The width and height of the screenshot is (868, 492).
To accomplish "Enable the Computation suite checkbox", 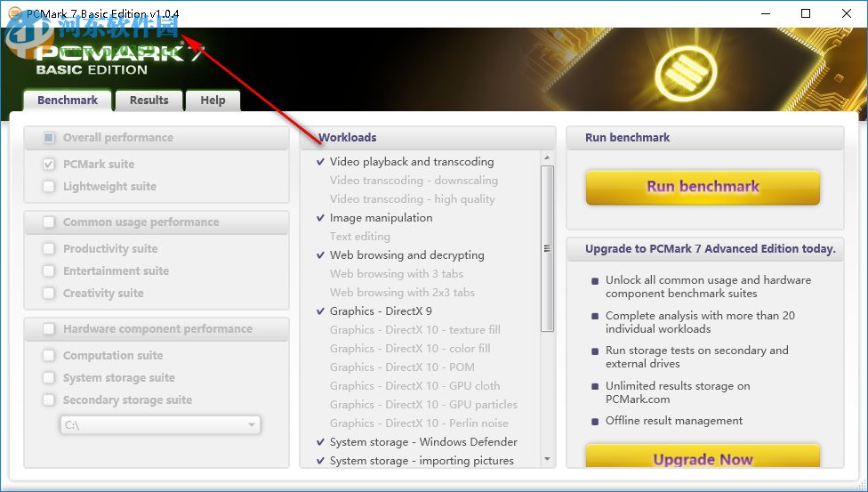I will [x=49, y=356].
